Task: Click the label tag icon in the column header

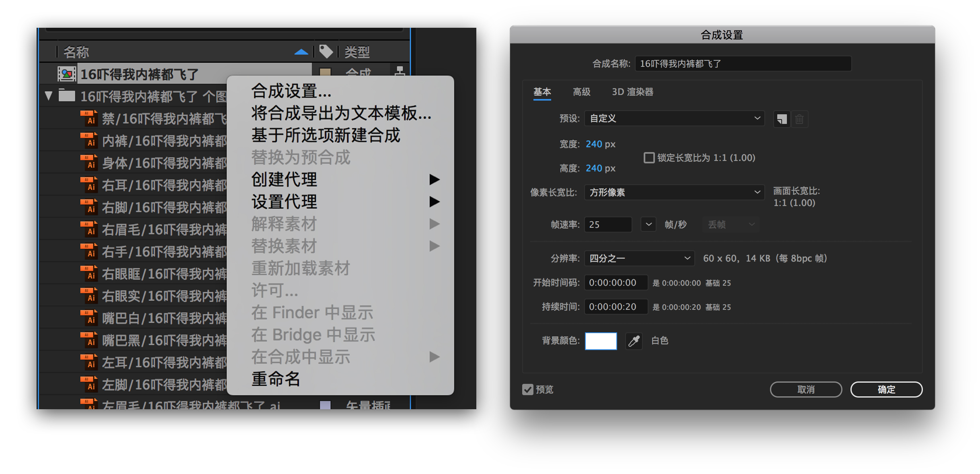Action: (x=326, y=51)
